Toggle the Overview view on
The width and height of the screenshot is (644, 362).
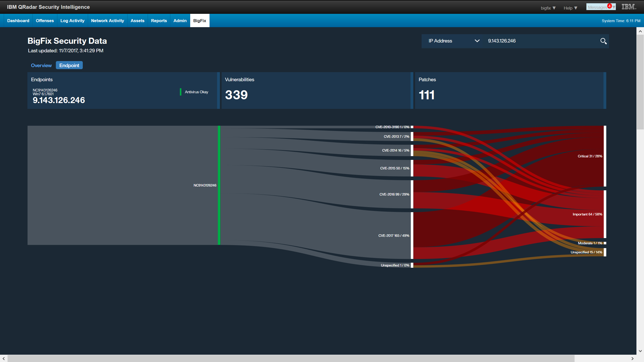(x=41, y=65)
